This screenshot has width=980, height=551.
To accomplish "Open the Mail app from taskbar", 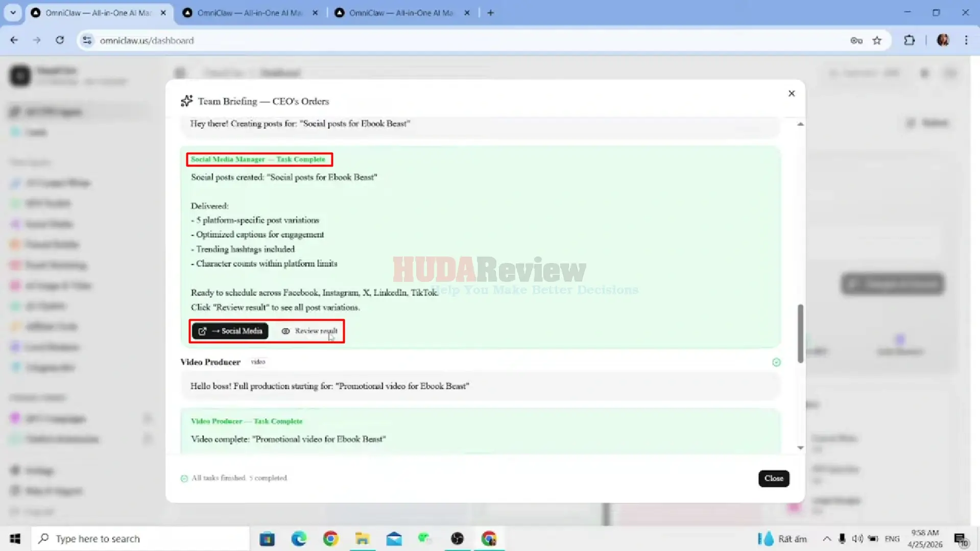I will point(394,539).
